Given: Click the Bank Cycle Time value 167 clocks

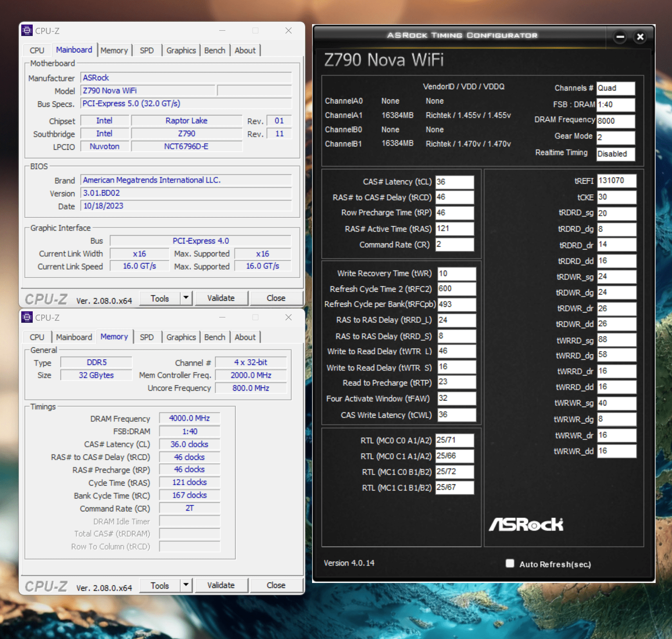Looking at the screenshot, I should [x=189, y=495].
